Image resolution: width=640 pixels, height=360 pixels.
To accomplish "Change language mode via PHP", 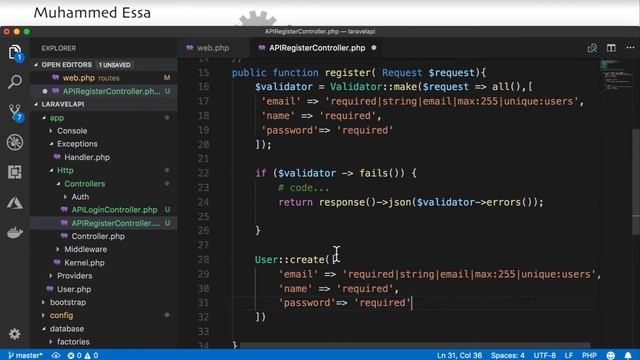I will tap(589, 355).
